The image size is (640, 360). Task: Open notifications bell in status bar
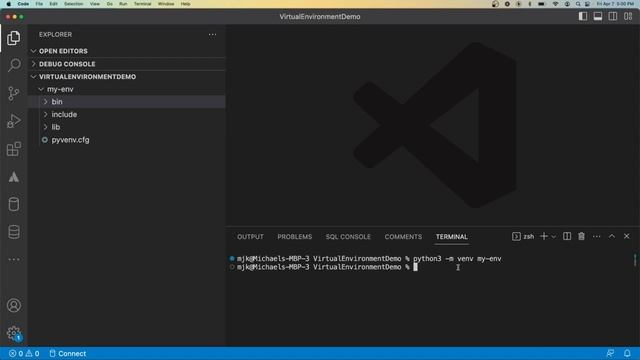pos(627,353)
